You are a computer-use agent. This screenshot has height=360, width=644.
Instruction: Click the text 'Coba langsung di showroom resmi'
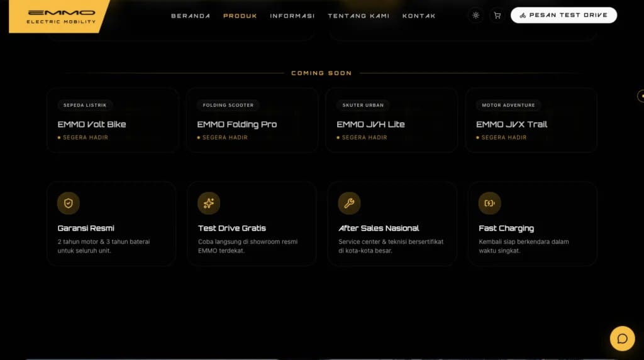point(248,242)
